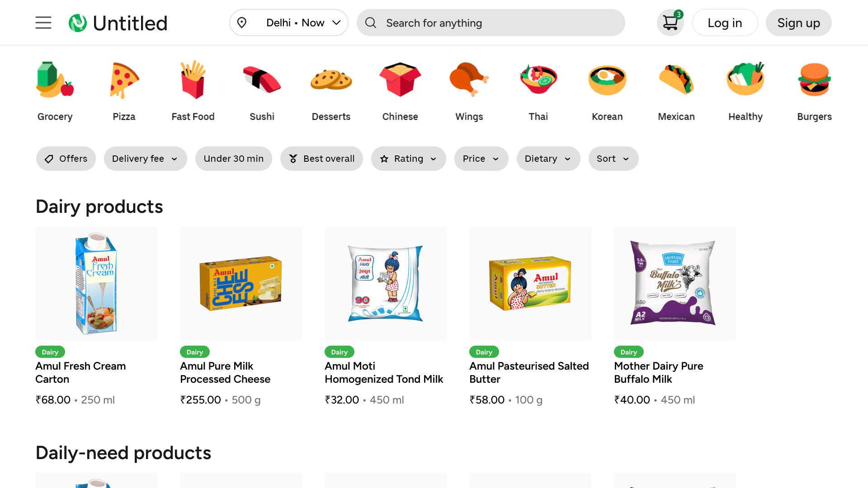Image resolution: width=868 pixels, height=488 pixels.
Task: Open the Dietary filter dropdown
Action: click(548, 159)
